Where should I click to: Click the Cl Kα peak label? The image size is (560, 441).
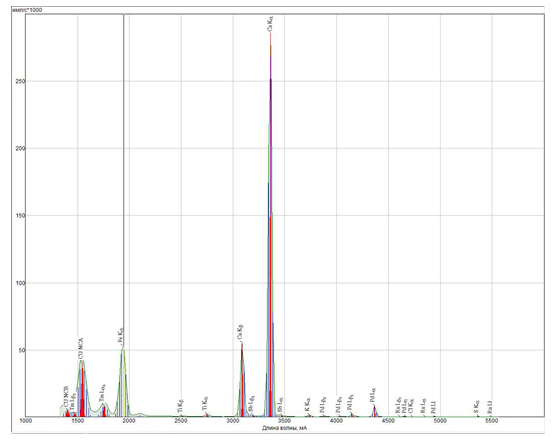pos(411,406)
